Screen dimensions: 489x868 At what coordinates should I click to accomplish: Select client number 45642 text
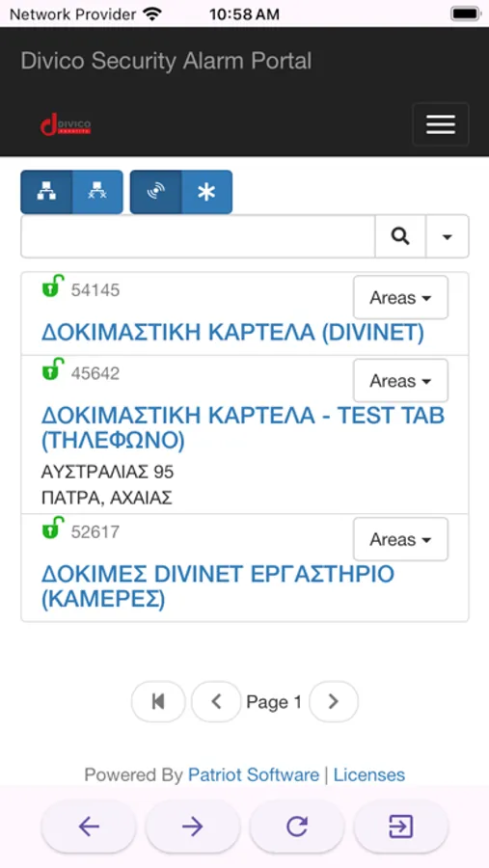pyautogui.click(x=95, y=373)
